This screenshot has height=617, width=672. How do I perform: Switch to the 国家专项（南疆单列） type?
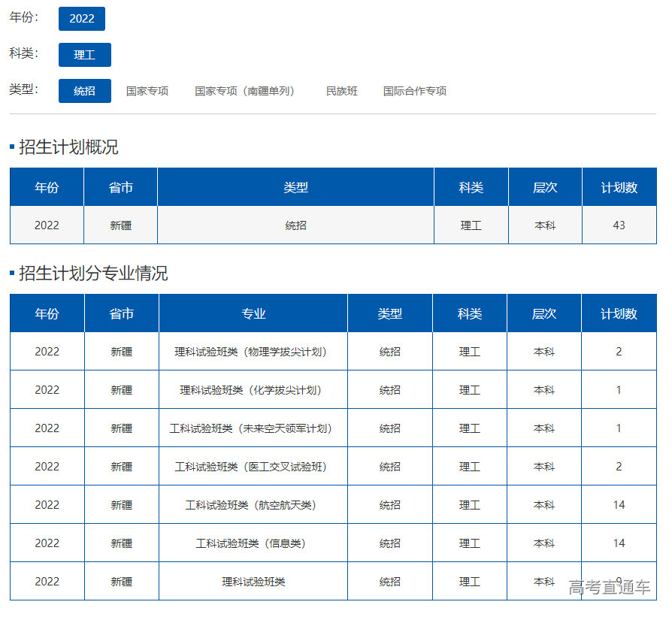244,91
